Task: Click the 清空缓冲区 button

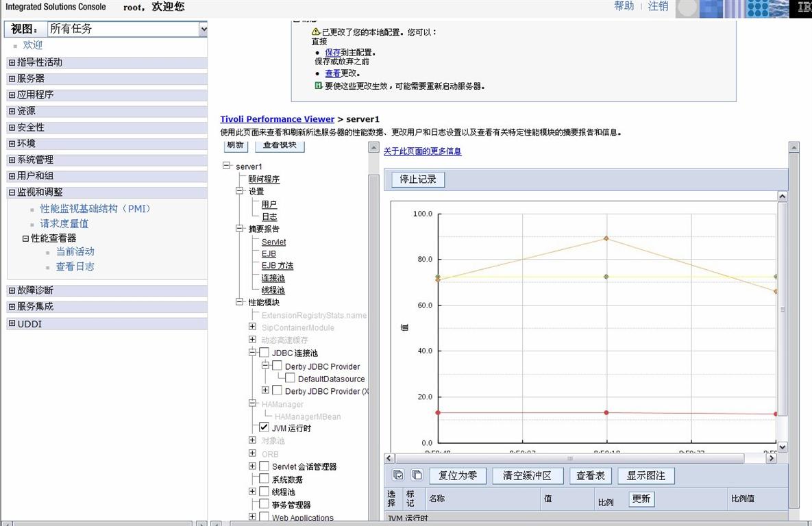Action: (527, 476)
